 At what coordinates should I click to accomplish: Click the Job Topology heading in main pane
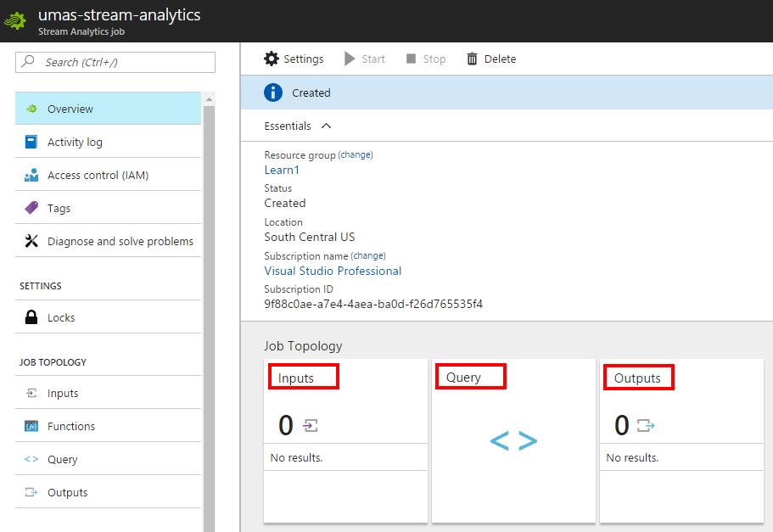(x=303, y=346)
